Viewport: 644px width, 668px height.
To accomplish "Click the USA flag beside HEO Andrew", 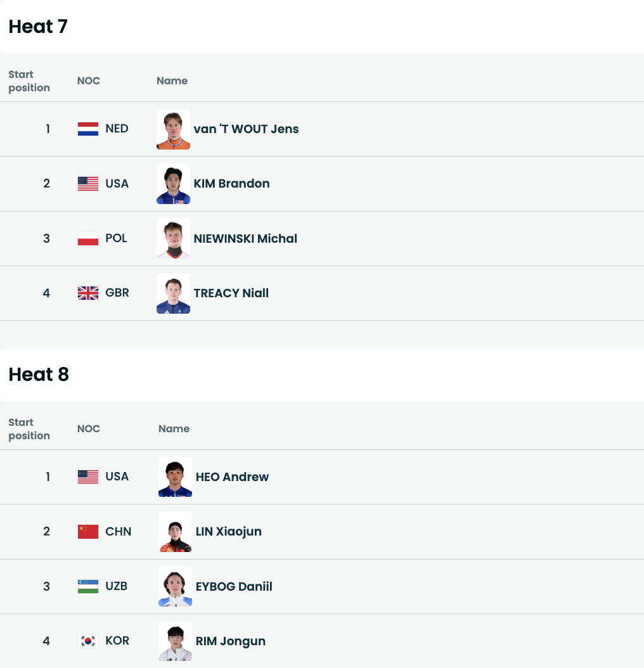I will (x=88, y=477).
